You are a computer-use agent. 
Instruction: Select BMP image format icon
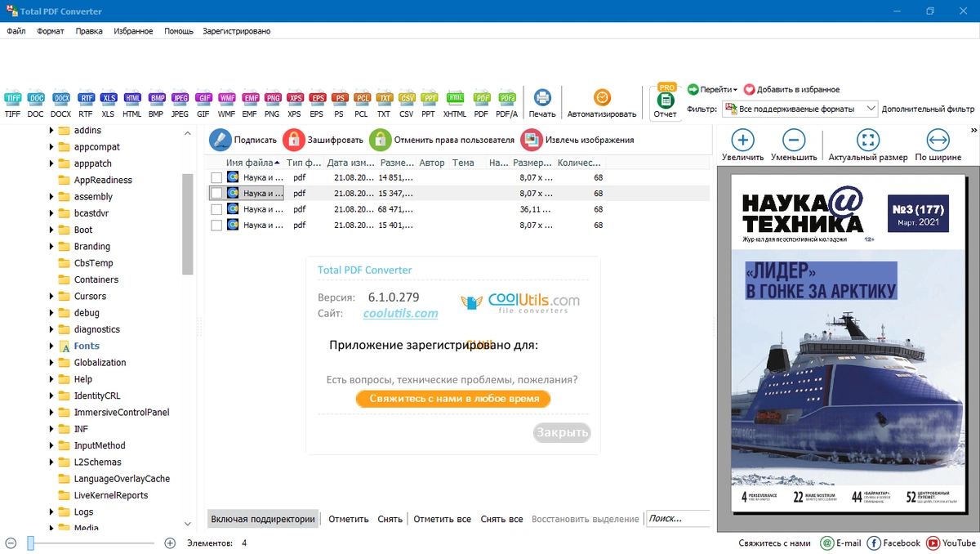(x=156, y=103)
